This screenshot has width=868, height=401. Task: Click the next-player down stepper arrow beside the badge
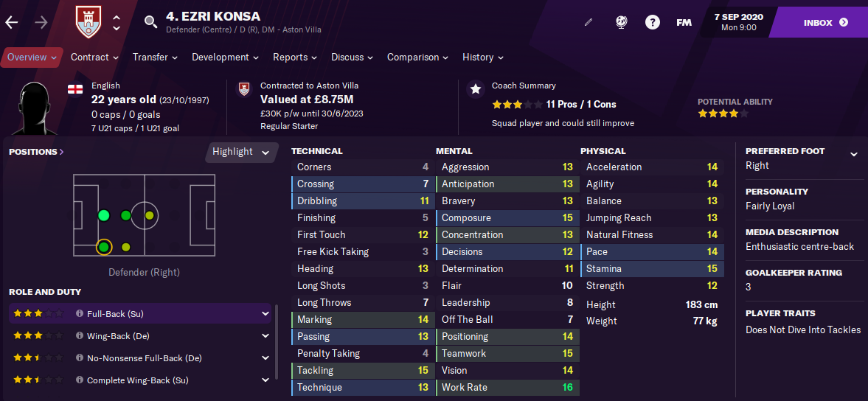tap(117, 28)
